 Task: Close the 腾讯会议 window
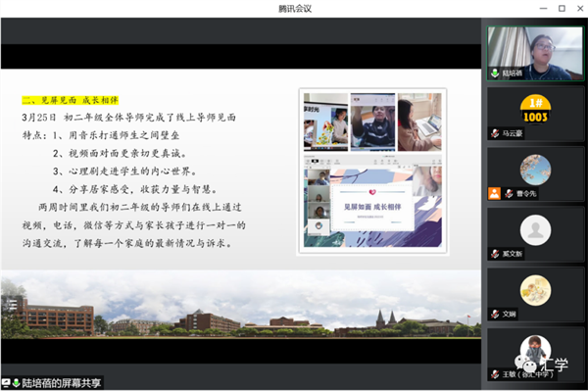pos(580,8)
